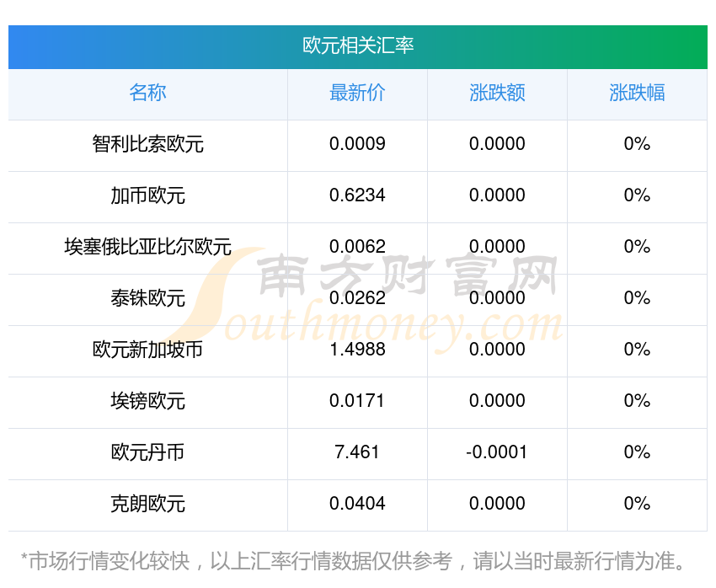Screen dimensions: 716x588
Task: Click the 泰铢欧元 row name
Action: [x=148, y=298]
